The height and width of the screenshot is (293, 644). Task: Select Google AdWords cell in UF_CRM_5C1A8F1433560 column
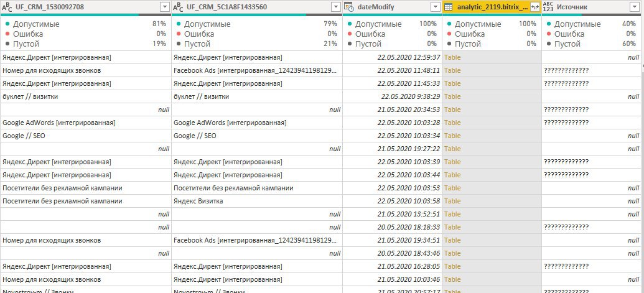coord(257,123)
